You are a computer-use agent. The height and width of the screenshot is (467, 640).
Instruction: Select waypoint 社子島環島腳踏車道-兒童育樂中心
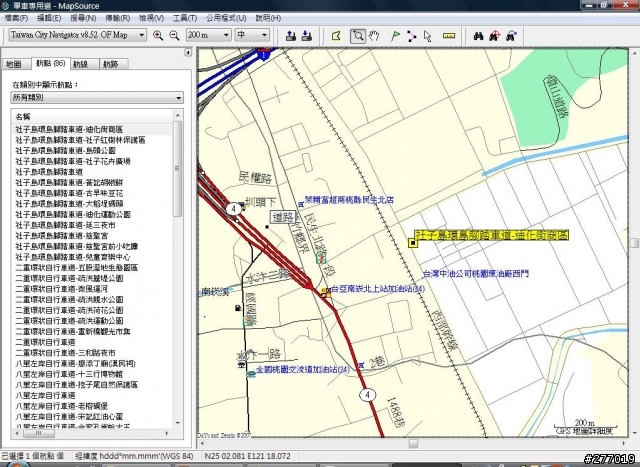click(x=92, y=257)
